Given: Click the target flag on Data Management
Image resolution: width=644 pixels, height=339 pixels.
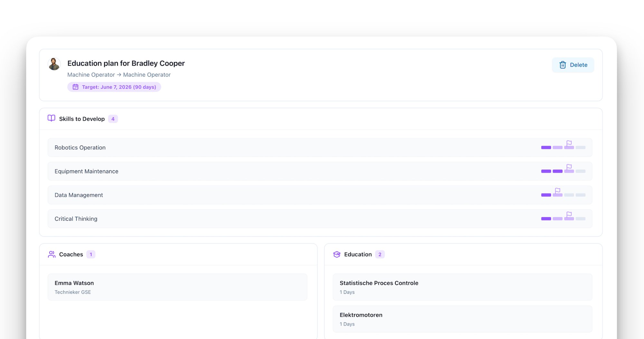Looking at the screenshot, I should pyautogui.click(x=557, y=191).
